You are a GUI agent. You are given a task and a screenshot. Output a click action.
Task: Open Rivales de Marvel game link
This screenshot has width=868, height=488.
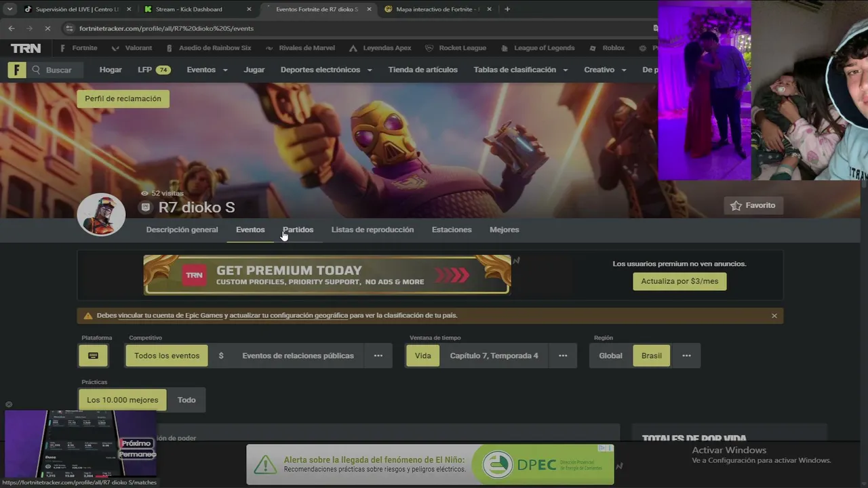[x=300, y=48]
